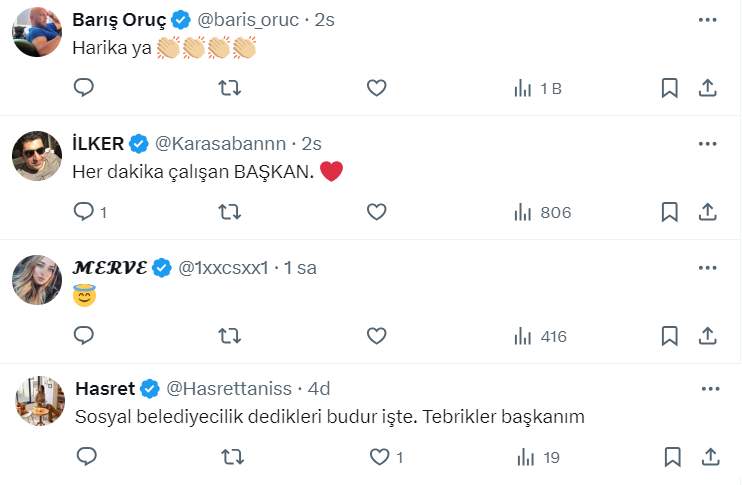Reply to Barış Oruç's tweet
Viewport: 742px width, 485px height.
(x=85, y=88)
